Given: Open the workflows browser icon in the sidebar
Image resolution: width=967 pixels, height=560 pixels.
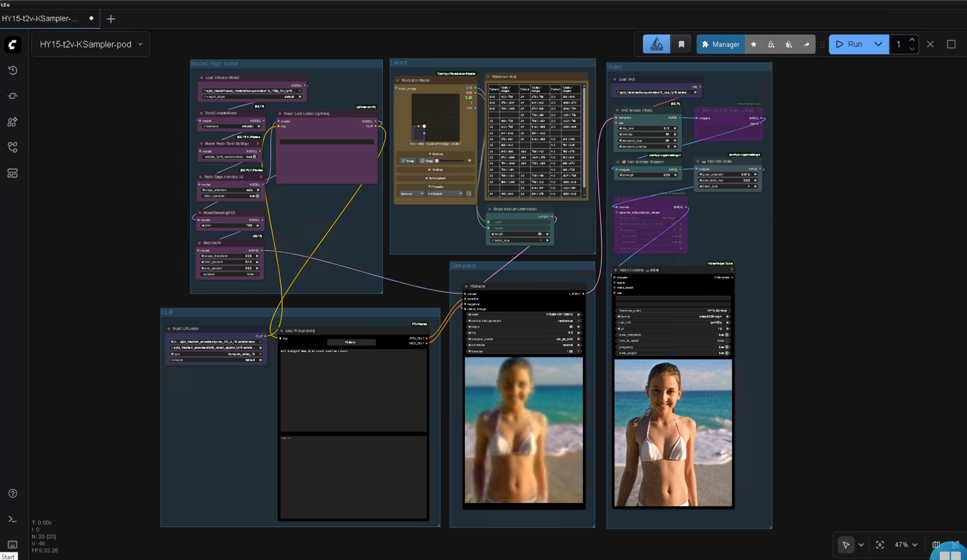Looking at the screenshot, I should pos(12,147).
